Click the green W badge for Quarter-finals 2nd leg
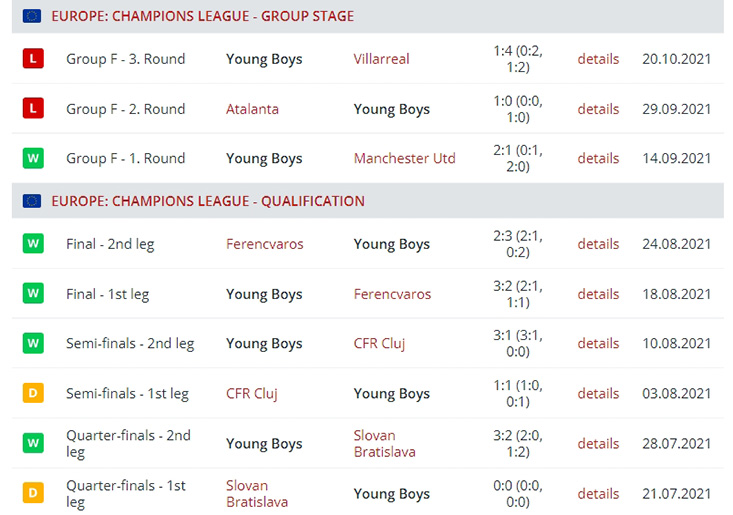This screenshot has width=733, height=515. click(33, 443)
